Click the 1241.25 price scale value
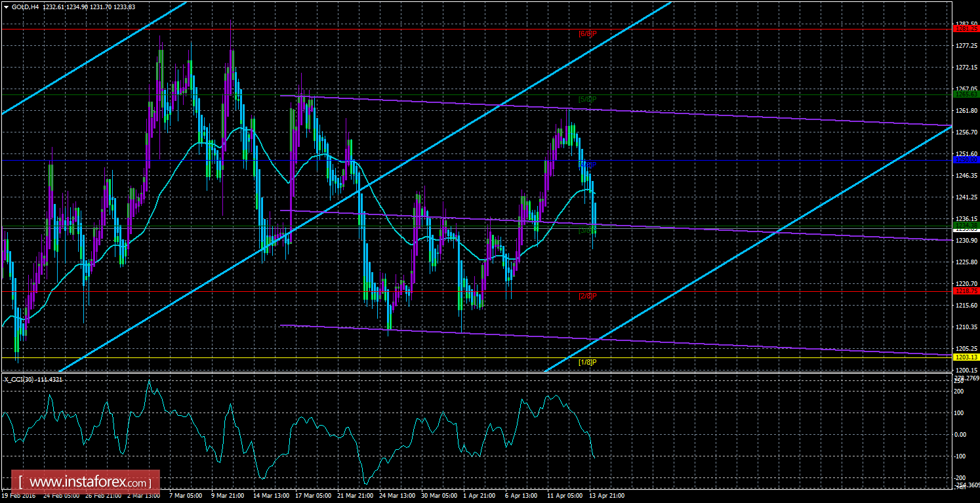The image size is (980, 503). (x=967, y=197)
